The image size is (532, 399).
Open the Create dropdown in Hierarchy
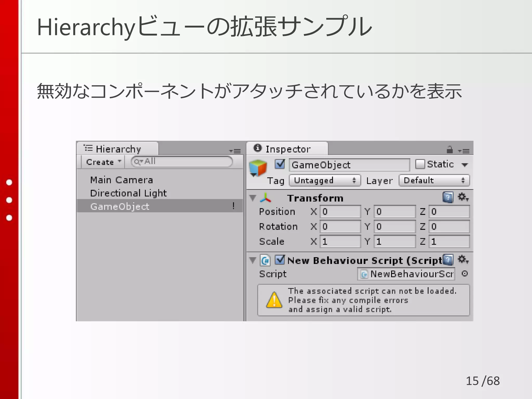click(103, 162)
